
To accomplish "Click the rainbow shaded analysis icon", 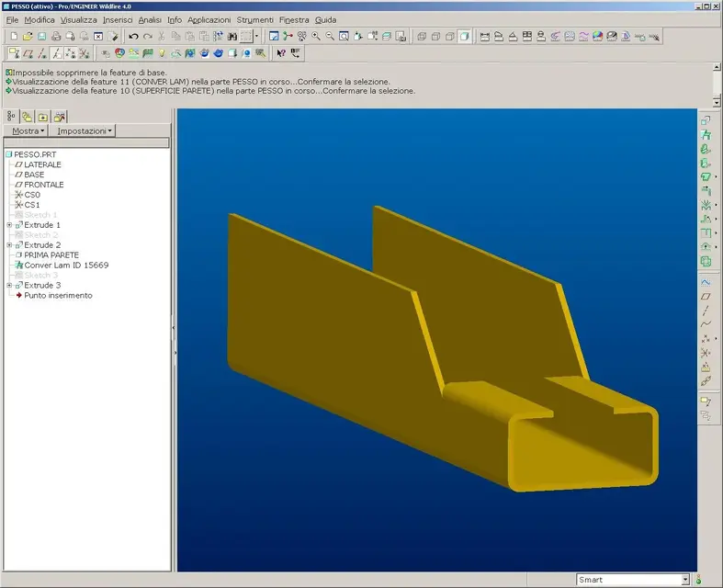I will click(597, 37).
